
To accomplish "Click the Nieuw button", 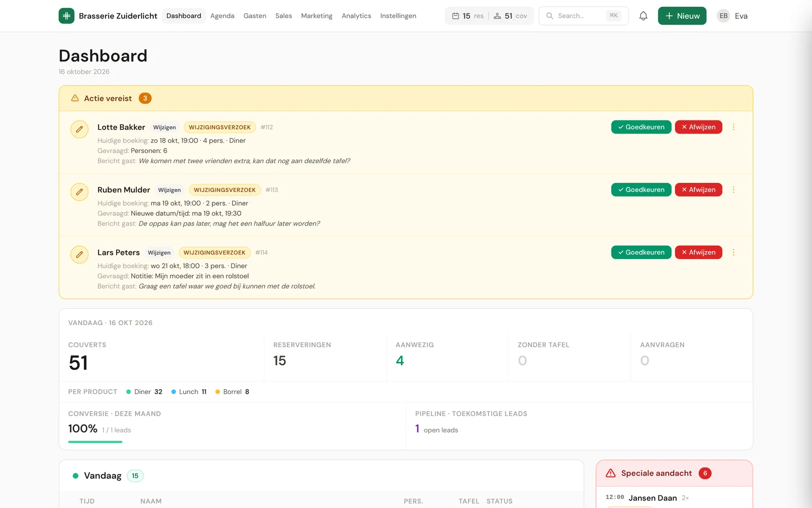I will [x=682, y=16].
